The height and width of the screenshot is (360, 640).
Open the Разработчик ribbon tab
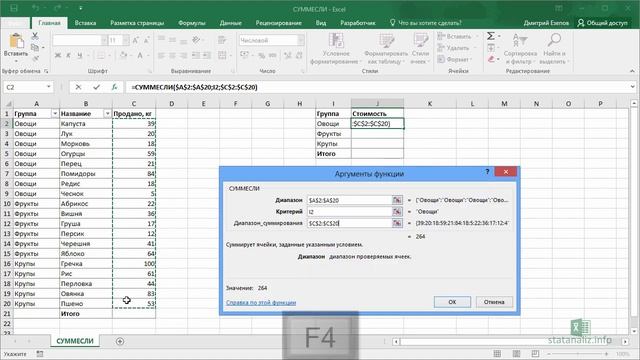(x=358, y=23)
